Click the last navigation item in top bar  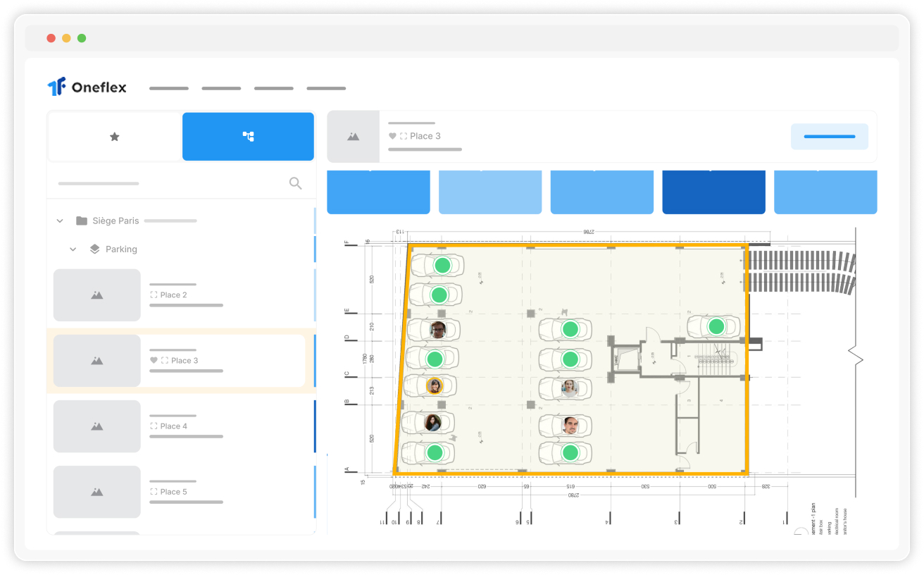[326, 88]
